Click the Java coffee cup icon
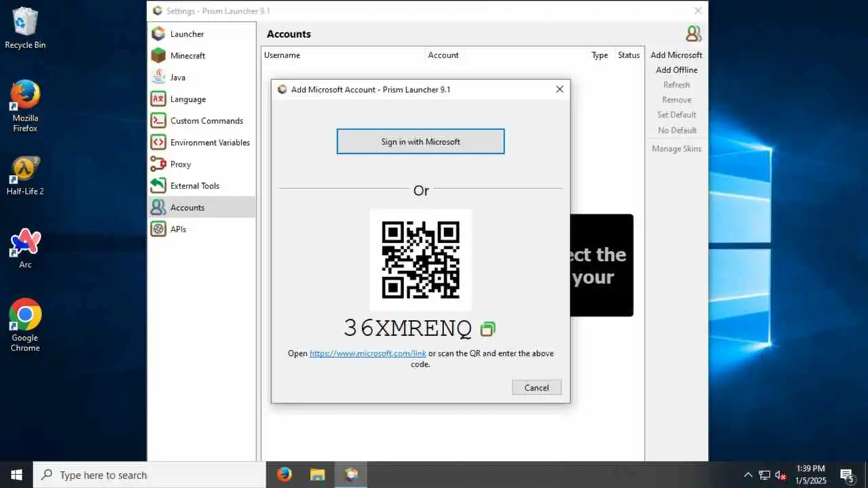This screenshot has height=488, width=868. click(158, 77)
